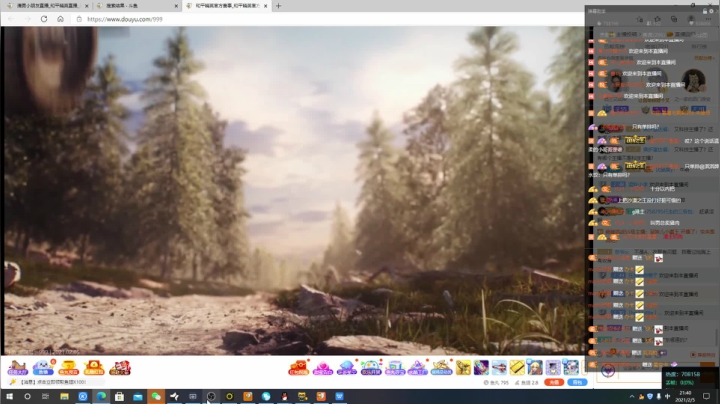This screenshot has height=404, width=720.
Task: Toggle the lock icon in danmaku assistant window
Action: tap(705, 11)
